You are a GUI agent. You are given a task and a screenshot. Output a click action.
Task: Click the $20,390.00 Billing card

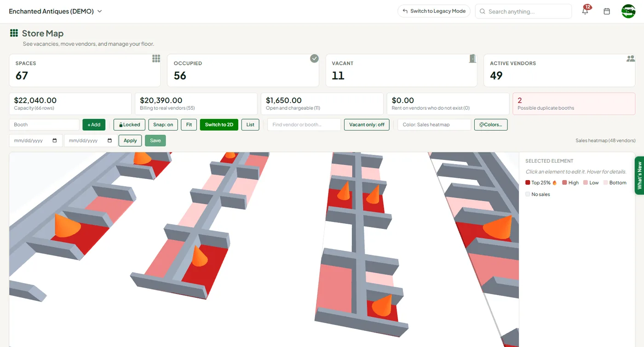196,104
